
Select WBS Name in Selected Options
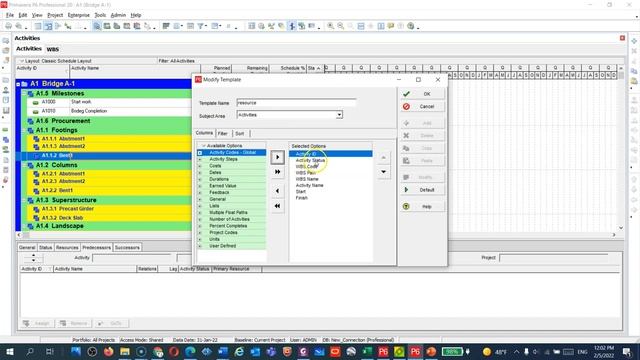coord(307,179)
